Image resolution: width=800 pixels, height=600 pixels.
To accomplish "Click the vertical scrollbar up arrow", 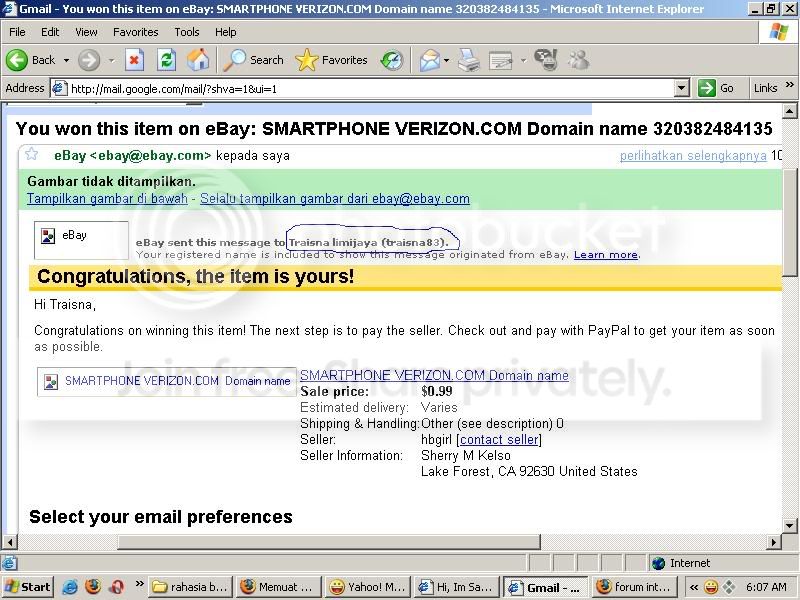I will (790, 111).
